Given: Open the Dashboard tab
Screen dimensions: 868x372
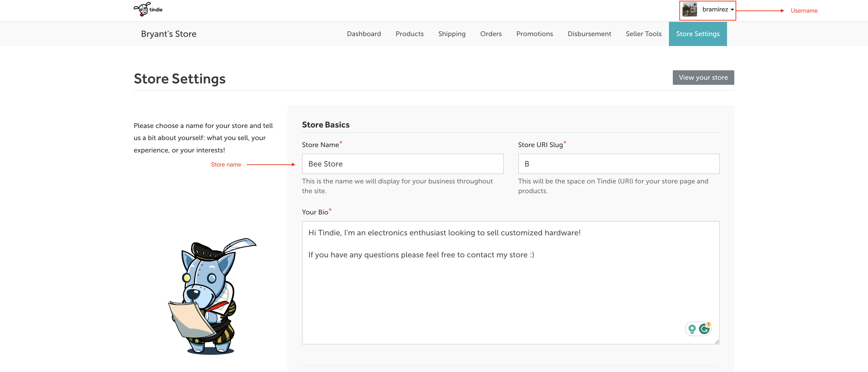Looking at the screenshot, I should pos(364,34).
